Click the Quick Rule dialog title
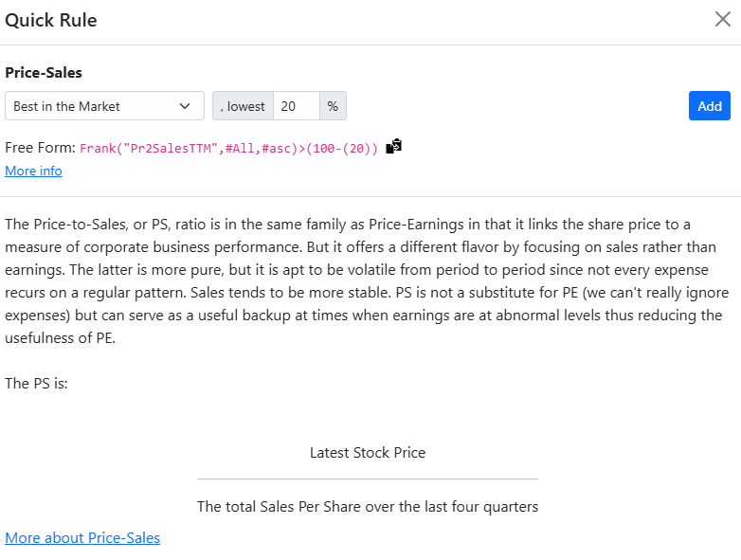 point(51,20)
